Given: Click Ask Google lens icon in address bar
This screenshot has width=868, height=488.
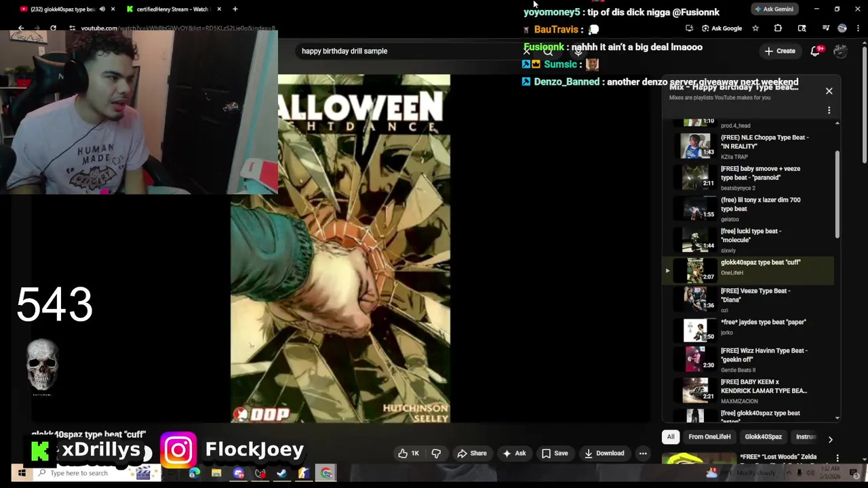Looking at the screenshot, I should [722, 28].
